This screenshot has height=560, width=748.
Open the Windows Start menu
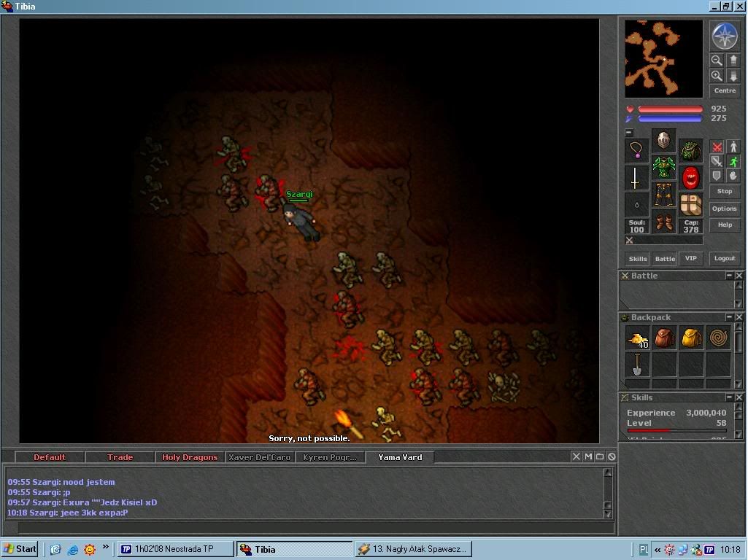point(20,549)
